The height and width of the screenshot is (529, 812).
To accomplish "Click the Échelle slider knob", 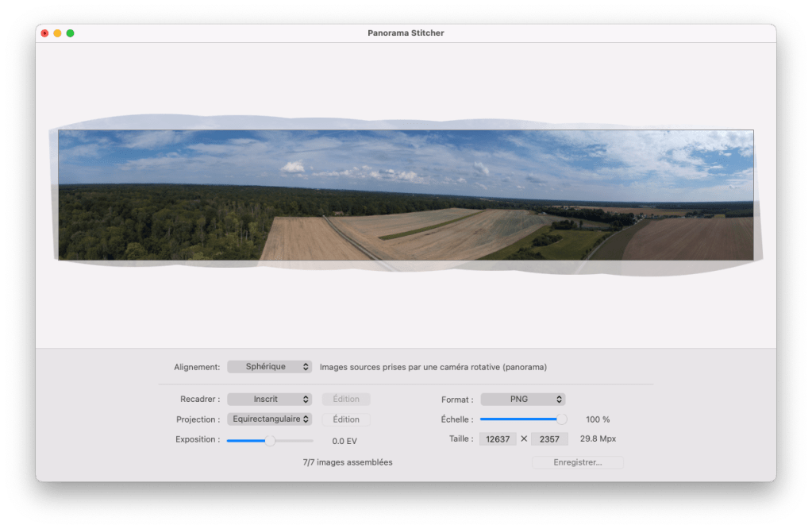I will [x=562, y=419].
